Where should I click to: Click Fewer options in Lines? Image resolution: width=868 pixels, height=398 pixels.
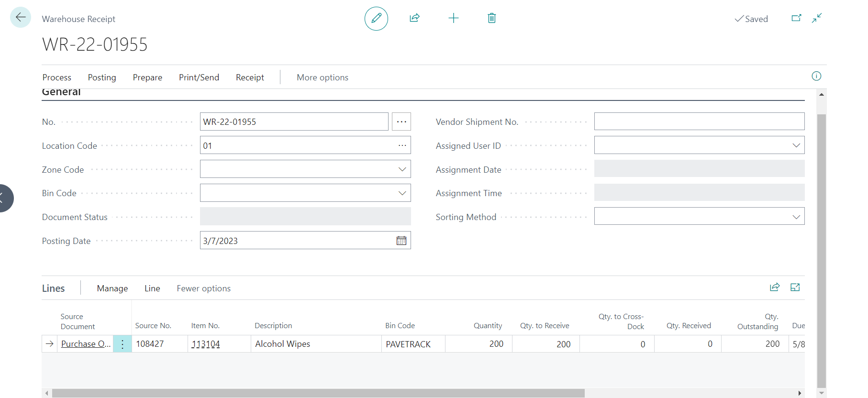[x=203, y=288]
